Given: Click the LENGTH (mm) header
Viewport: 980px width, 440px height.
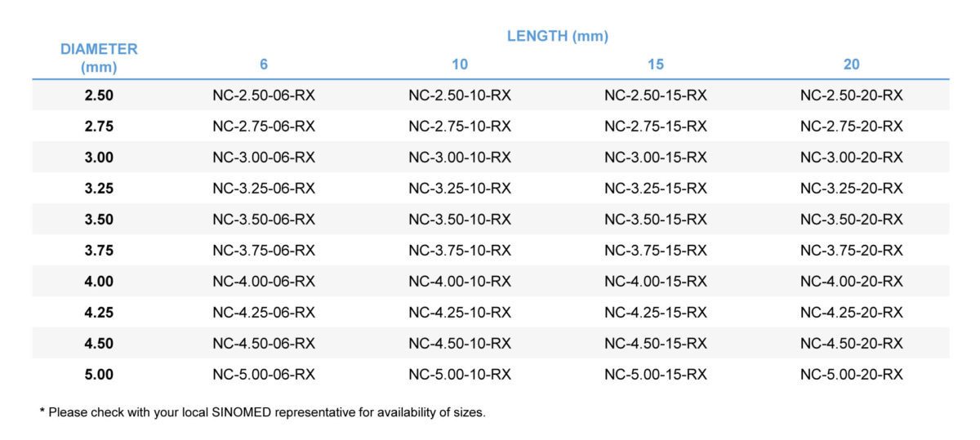Looking at the screenshot, I should click(x=557, y=36).
